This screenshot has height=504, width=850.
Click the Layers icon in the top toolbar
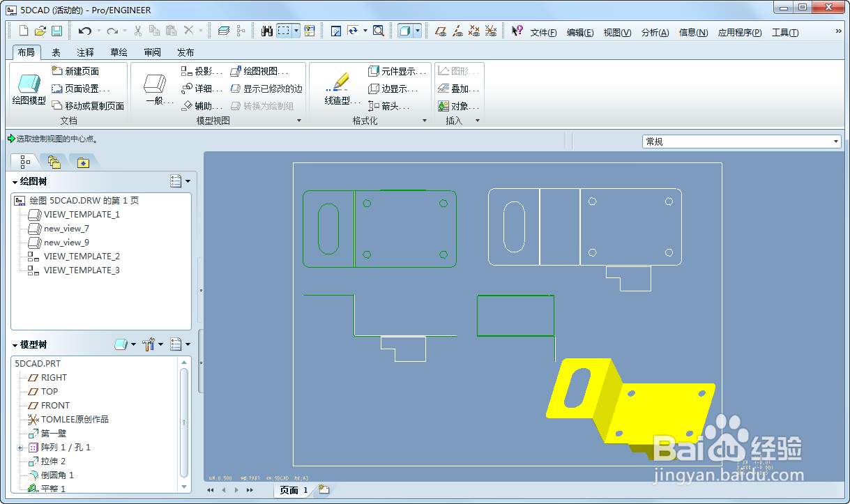coord(225,31)
